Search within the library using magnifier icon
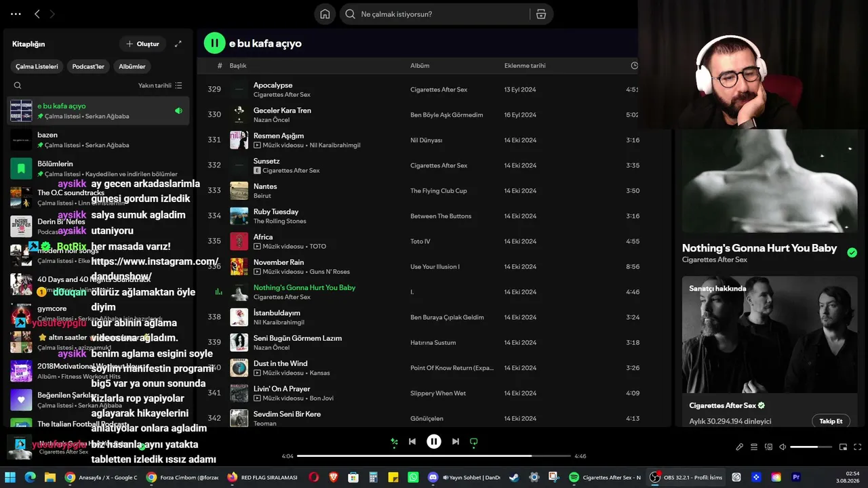The width and height of the screenshot is (868, 488). tap(18, 85)
